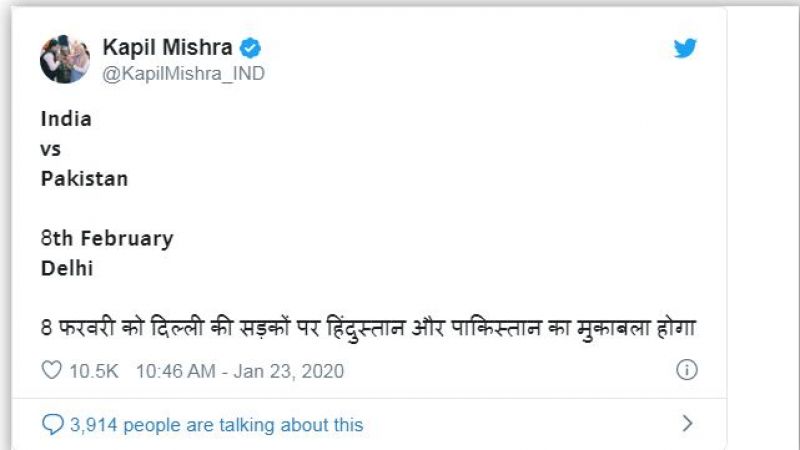The width and height of the screenshot is (800, 450).
Task: Click the Hindi sentence in the tweet
Action: 368,327
